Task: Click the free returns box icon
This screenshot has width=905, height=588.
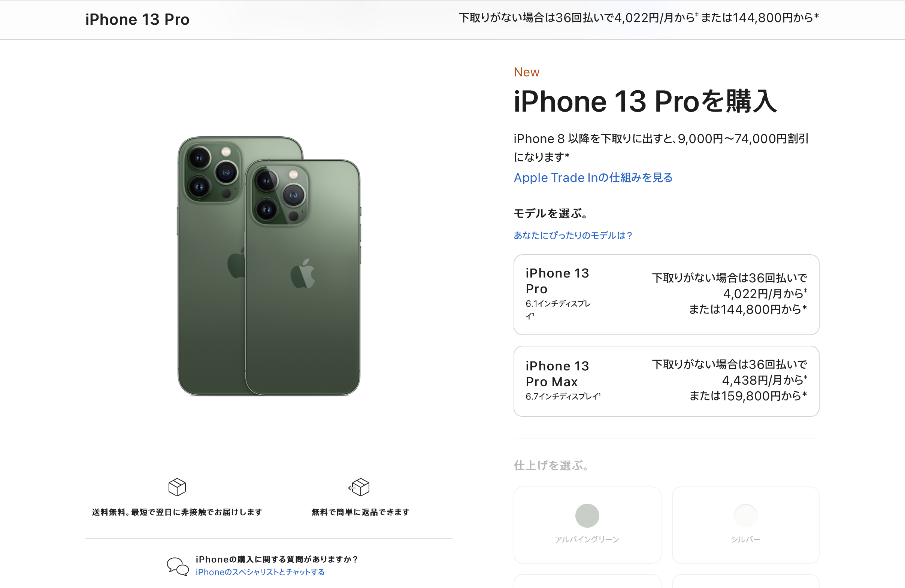Action: click(359, 487)
